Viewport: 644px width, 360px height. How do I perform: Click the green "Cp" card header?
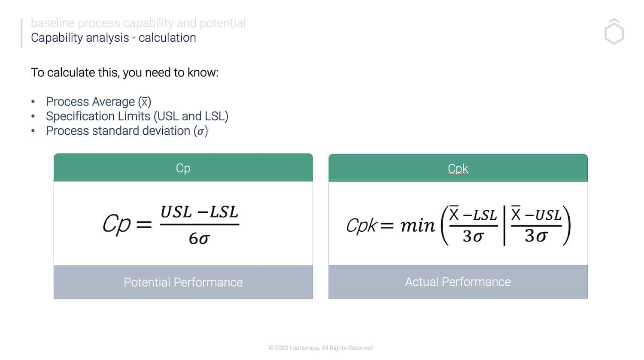coord(183,168)
